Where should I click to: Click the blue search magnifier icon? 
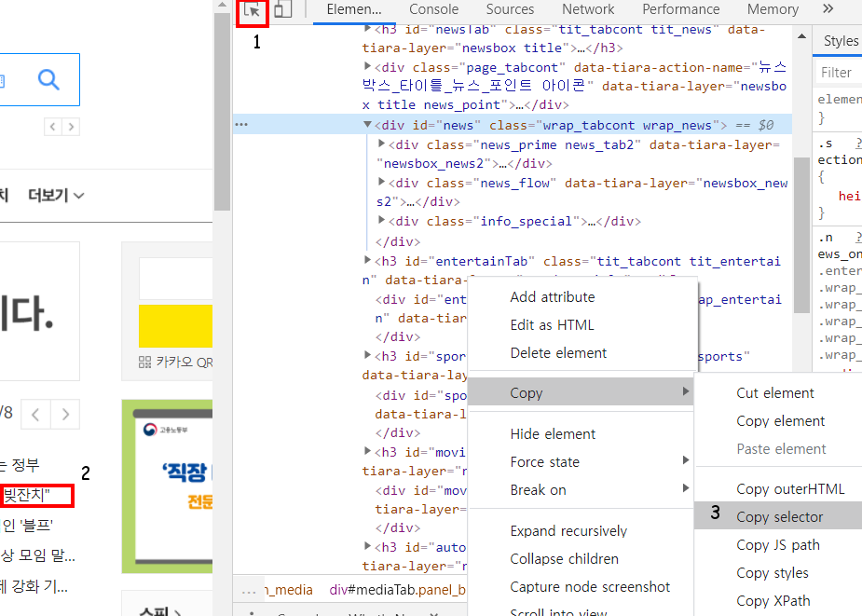(48, 80)
